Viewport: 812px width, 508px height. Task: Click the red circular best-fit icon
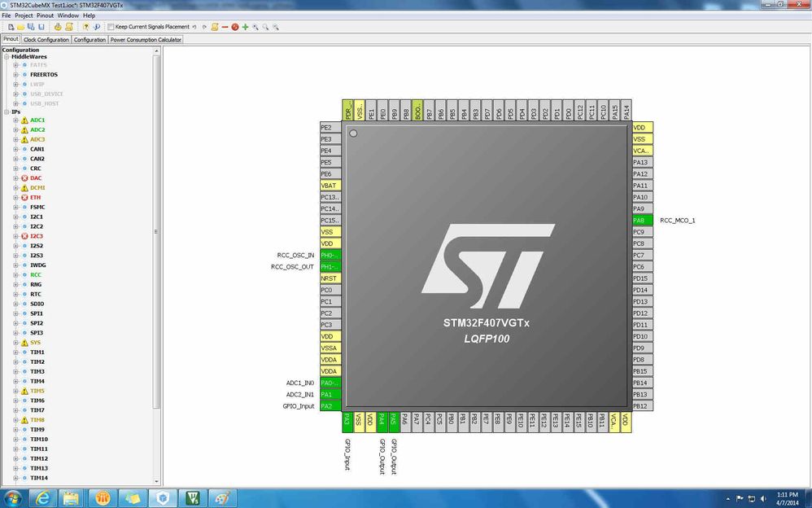[x=235, y=27]
